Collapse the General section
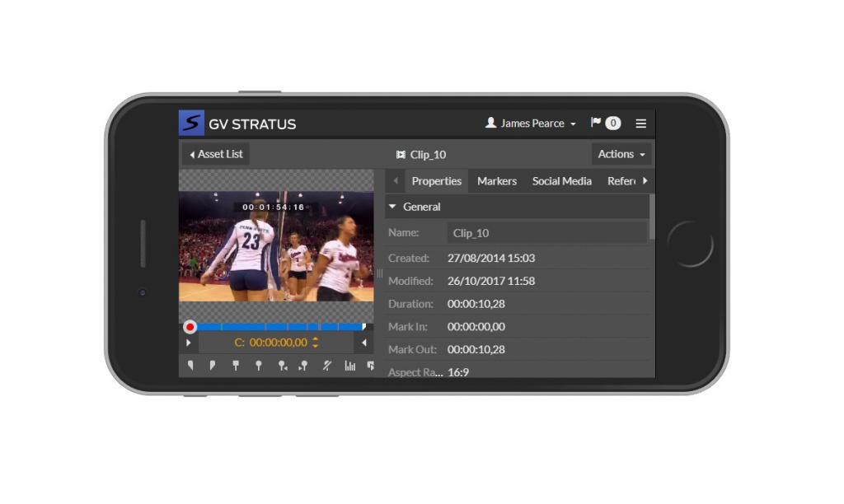Screen dimensions: 844x504 pos(392,207)
